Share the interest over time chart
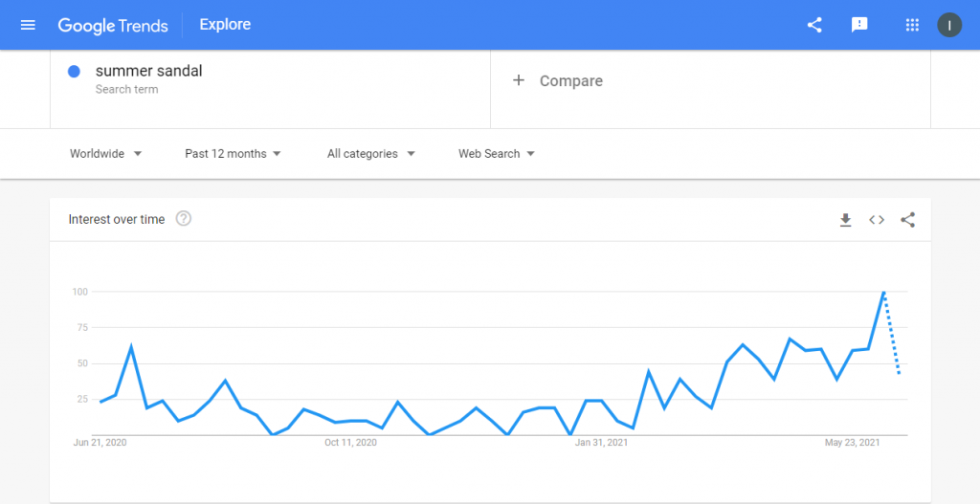 [x=908, y=220]
